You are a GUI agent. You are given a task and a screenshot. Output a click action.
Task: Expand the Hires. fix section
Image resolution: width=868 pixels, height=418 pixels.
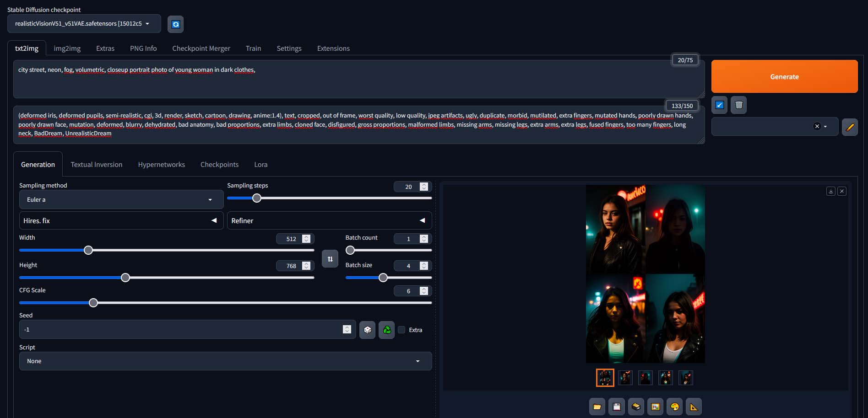(121, 220)
